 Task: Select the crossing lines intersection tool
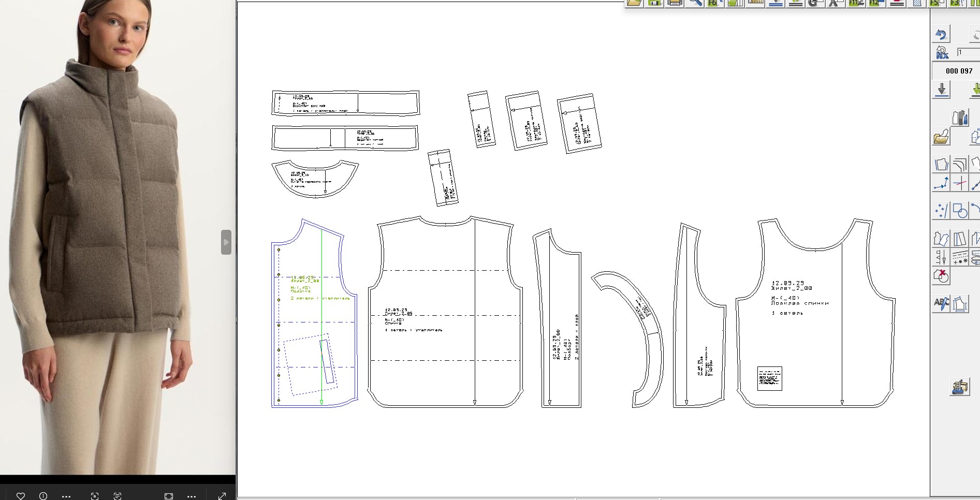coord(960,183)
